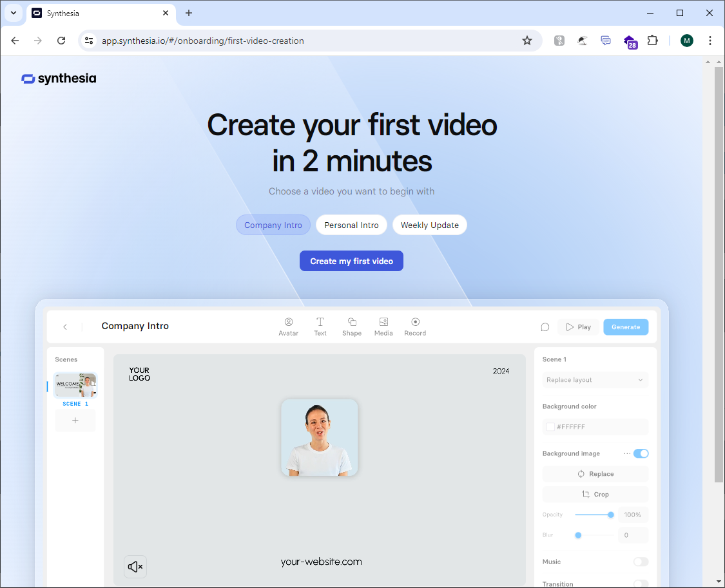The image size is (725, 588).
Task: View site information icon in address bar
Action: click(89, 41)
